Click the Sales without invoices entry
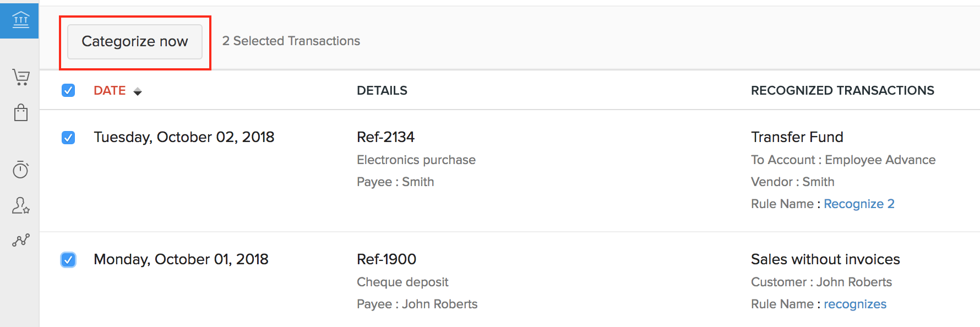The width and height of the screenshot is (980, 327). pos(825,259)
